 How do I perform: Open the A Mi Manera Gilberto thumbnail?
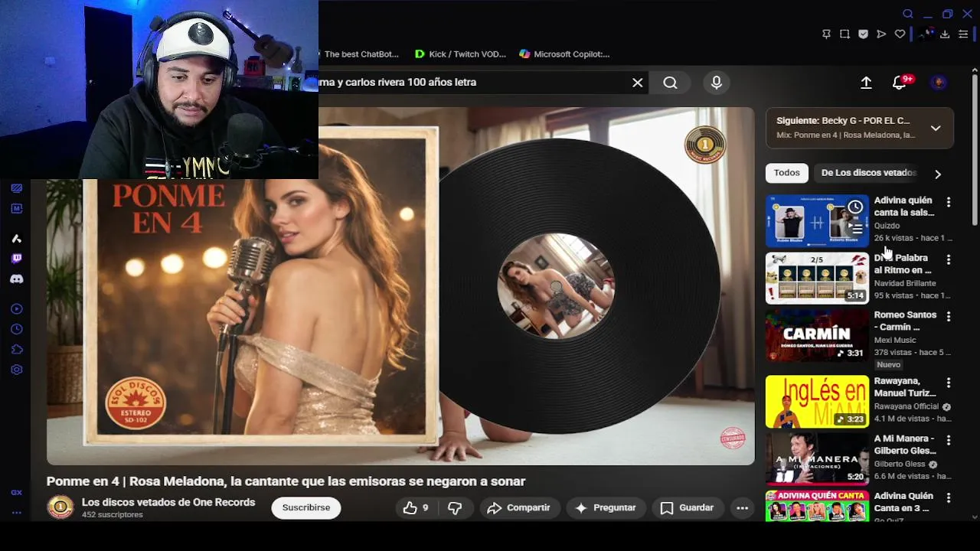817,458
